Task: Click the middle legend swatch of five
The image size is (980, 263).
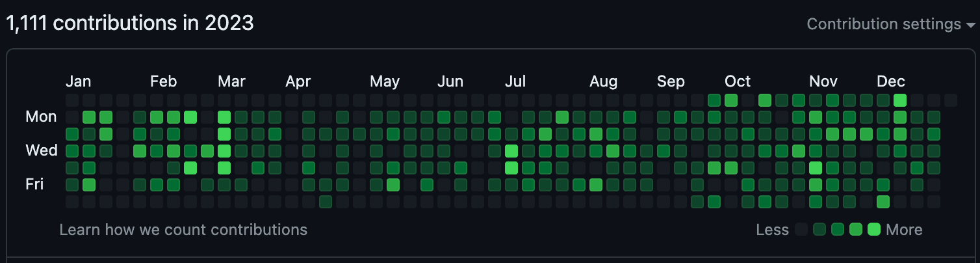Action: [838, 229]
